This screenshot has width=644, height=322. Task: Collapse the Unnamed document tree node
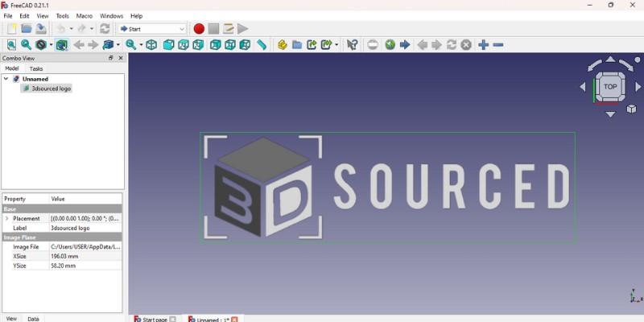pos(6,79)
